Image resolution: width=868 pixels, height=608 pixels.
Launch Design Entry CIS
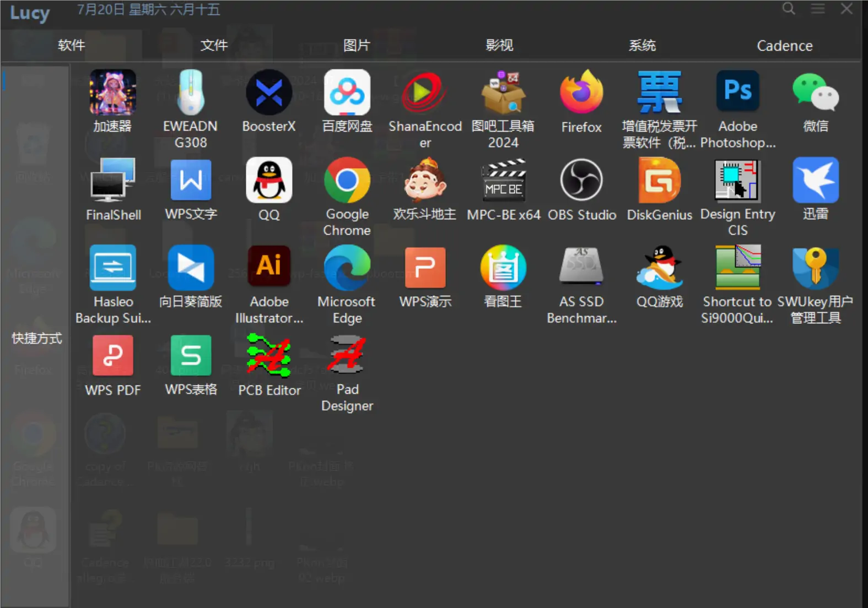point(738,180)
